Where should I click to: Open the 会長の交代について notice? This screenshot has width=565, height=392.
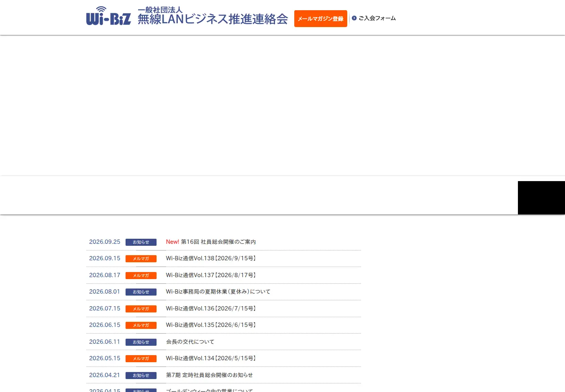tap(190, 342)
